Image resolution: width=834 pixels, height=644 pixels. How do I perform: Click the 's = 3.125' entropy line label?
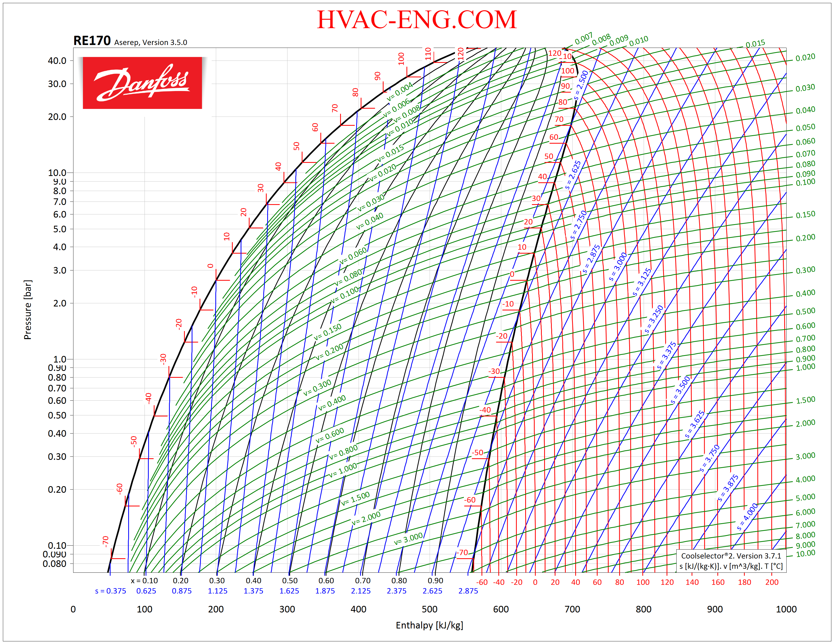click(x=642, y=282)
